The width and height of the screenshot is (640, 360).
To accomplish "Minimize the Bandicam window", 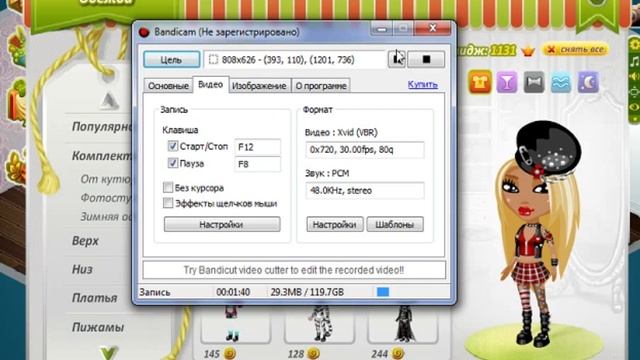I will click(x=382, y=29).
